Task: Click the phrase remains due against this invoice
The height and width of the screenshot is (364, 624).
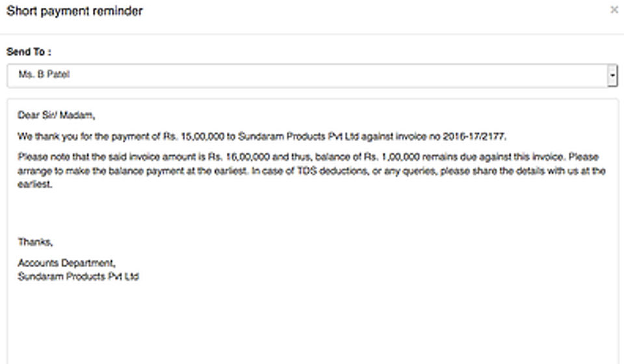Action: [x=494, y=157]
